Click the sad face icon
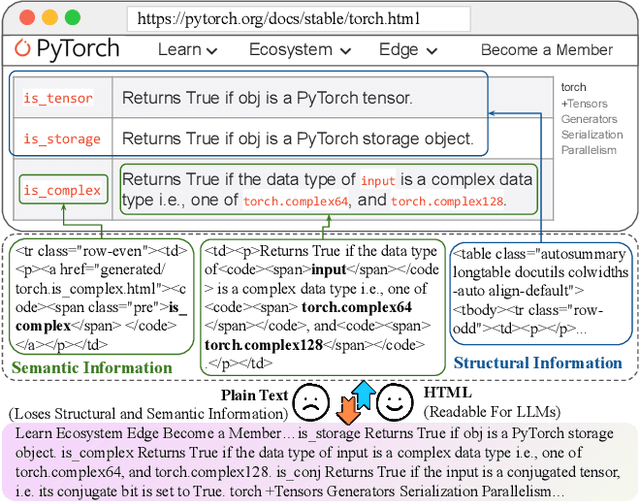This screenshot has width=640, height=502. (312, 403)
